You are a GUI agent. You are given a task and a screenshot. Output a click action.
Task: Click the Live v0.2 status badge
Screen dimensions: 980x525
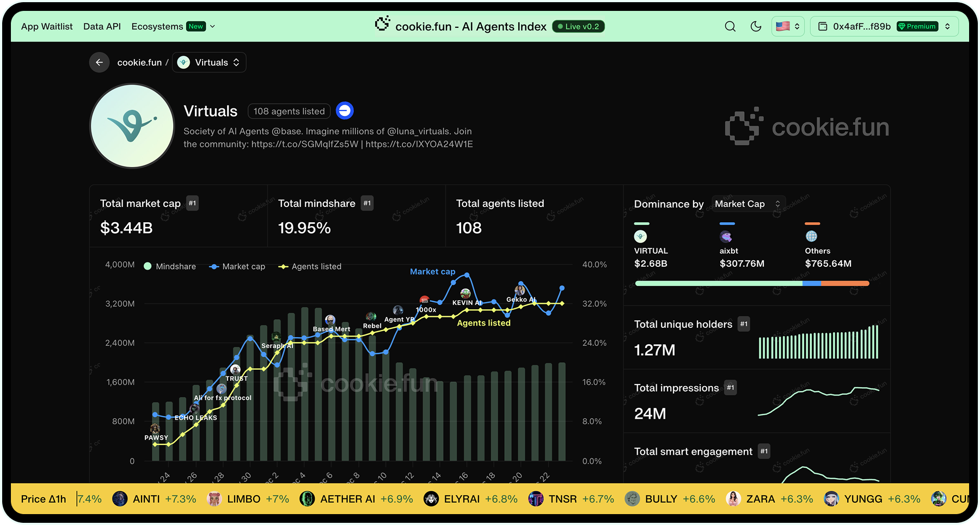578,26
